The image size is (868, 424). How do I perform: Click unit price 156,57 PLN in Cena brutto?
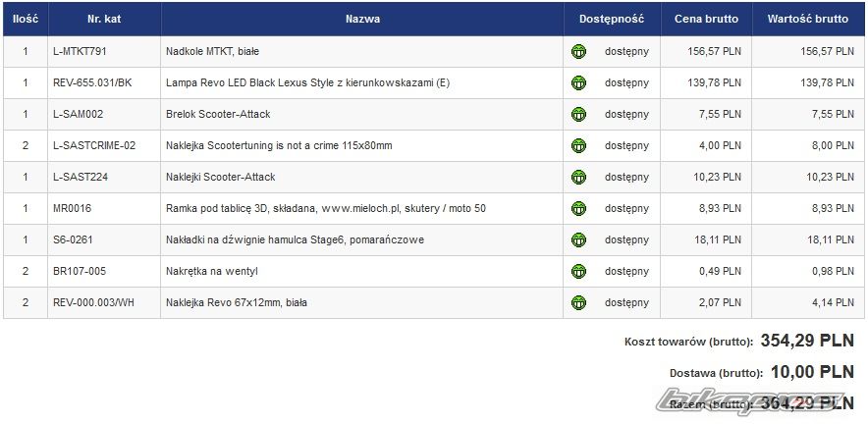click(x=714, y=51)
